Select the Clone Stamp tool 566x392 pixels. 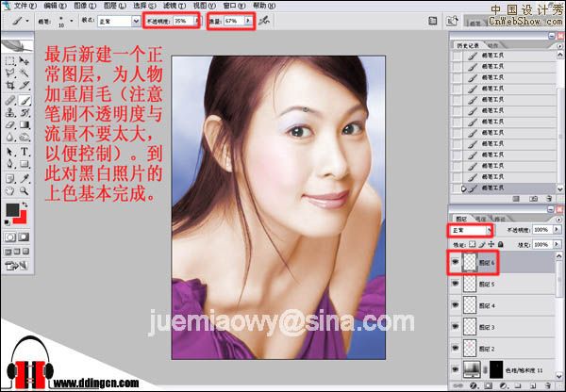(10, 113)
